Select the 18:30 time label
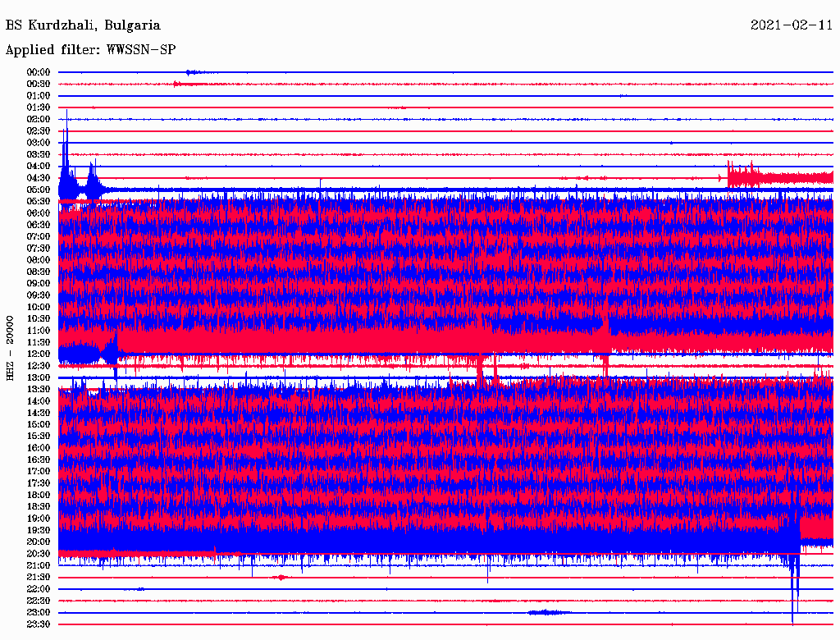 [39, 506]
